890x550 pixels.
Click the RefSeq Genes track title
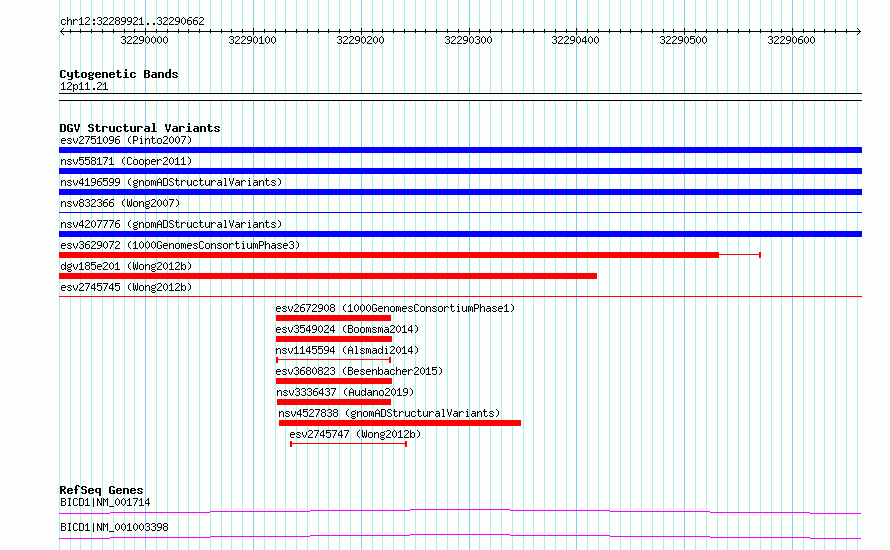101,490
